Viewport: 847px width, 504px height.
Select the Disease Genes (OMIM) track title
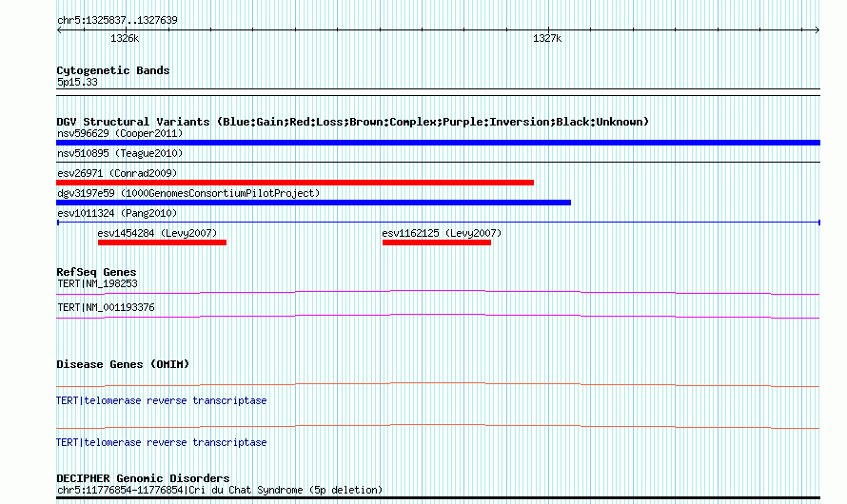123,364
